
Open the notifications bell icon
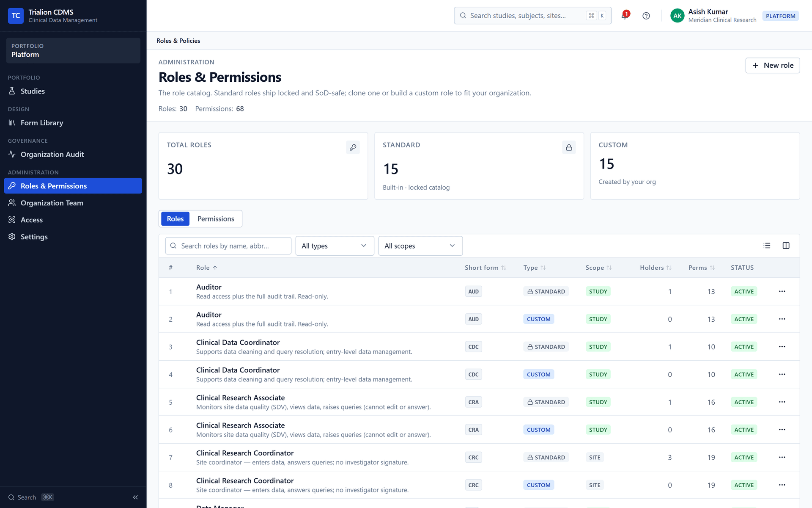tap(625, 16)
